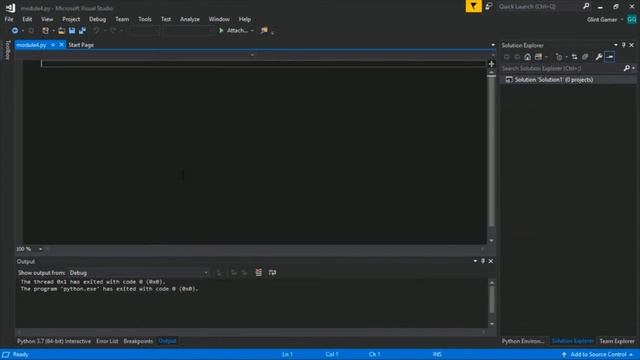Viewport: 640px width, 360px height.
Task: Click the Clear All output icon
Action: (x=258, y=273)
